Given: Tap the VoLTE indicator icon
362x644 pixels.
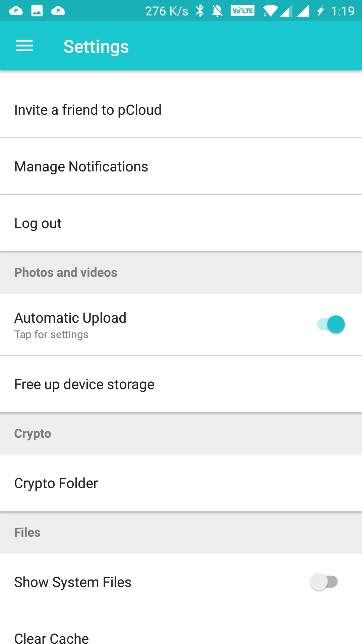Looking at the screenshot, I should coord(242,11).
